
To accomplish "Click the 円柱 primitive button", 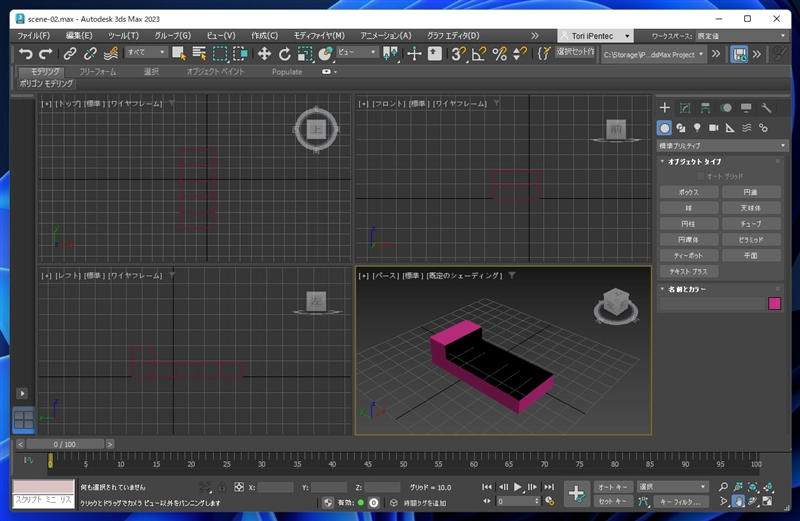I will point(688,224).
